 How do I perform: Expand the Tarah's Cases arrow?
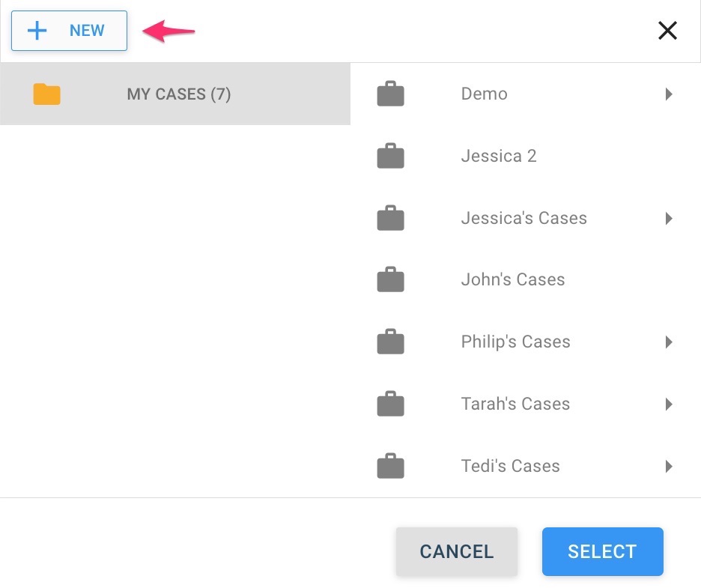tap(669, 404)
